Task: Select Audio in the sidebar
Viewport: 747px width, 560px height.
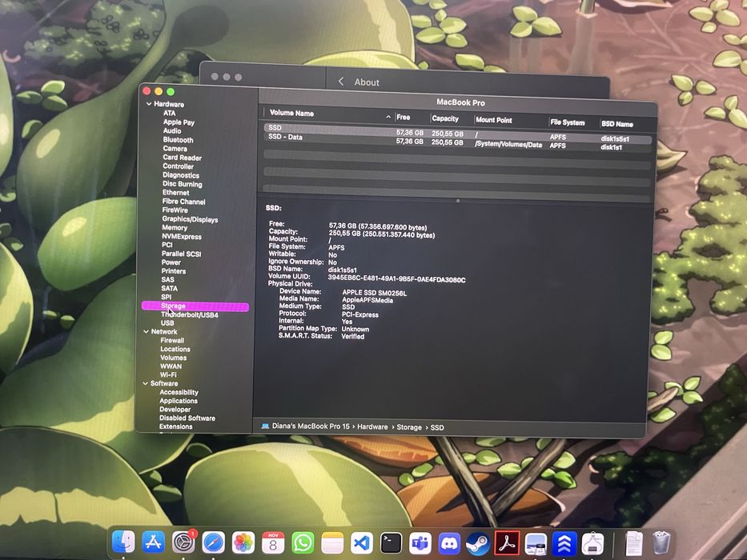Action: (172, 130)
